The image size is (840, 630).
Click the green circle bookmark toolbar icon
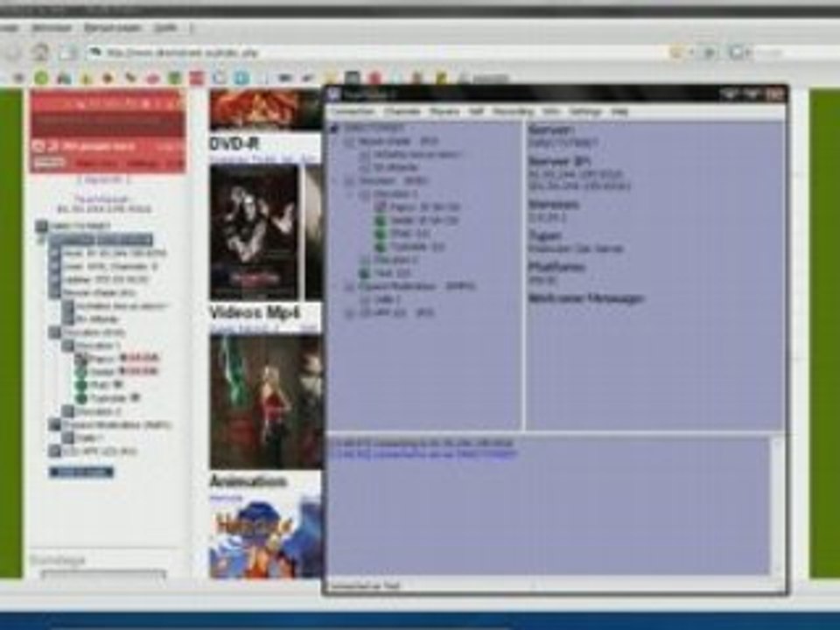41,78
